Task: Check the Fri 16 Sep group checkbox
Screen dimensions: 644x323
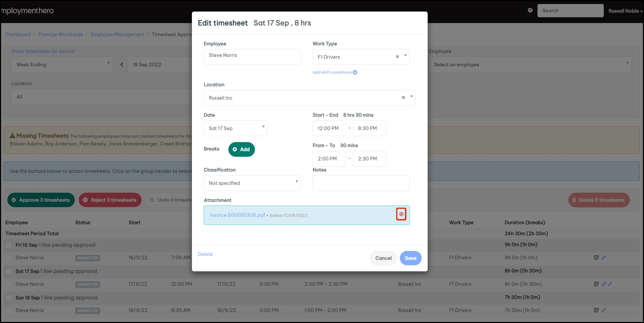Action: [9, 245]
